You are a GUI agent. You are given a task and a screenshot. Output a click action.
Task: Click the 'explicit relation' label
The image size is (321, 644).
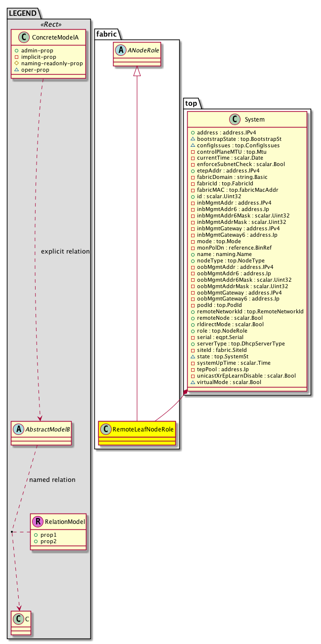65,252
